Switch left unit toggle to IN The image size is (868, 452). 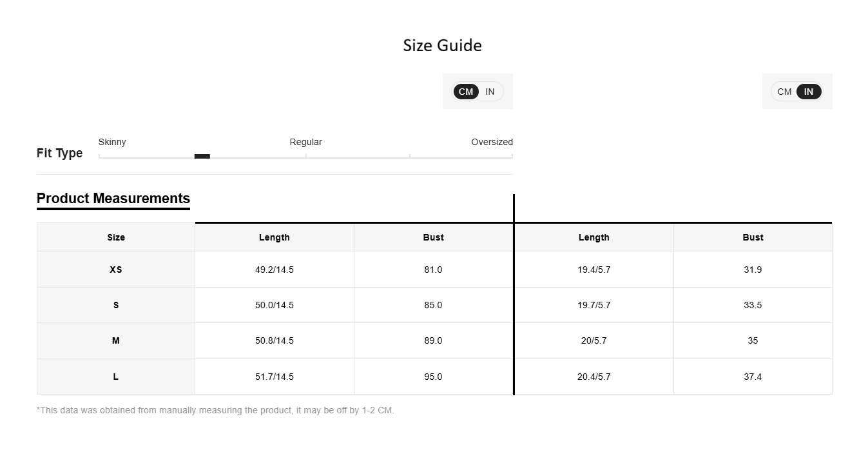click(x=490, y=92)
